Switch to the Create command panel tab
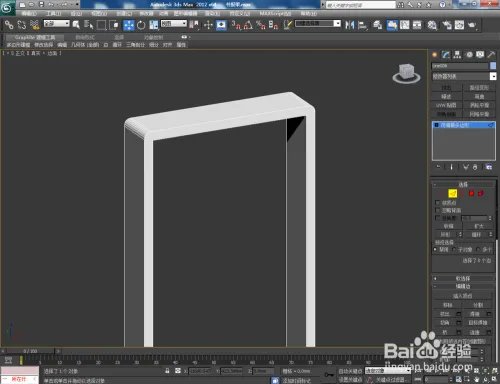Screen dimensions: 500x384 435,54
